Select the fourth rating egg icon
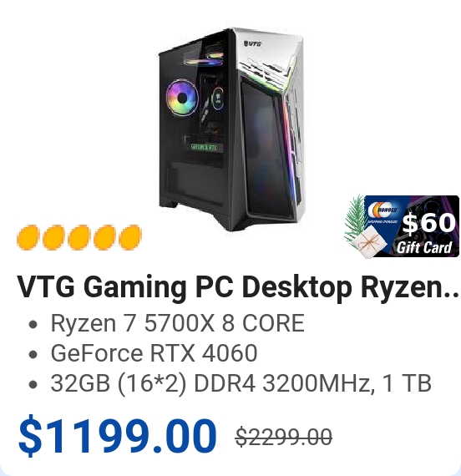The height and width of the screenshot is (476, 461). click(104, 237)
